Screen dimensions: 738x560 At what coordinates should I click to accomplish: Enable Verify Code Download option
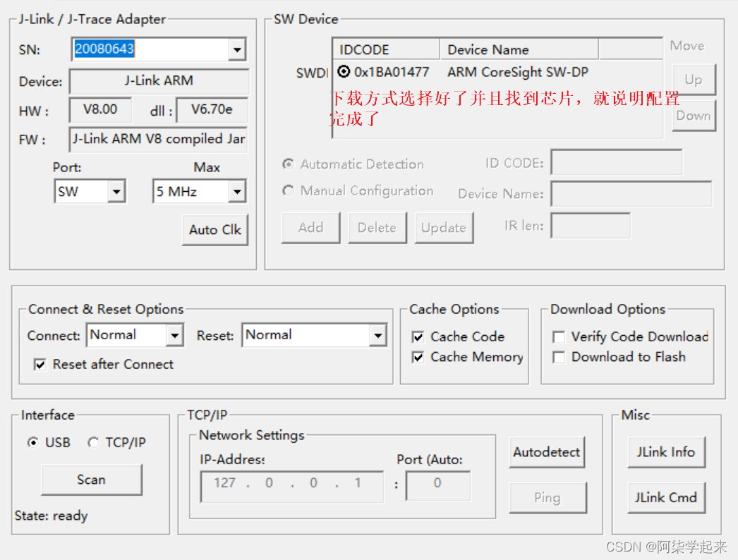click(x=559, y=336)
